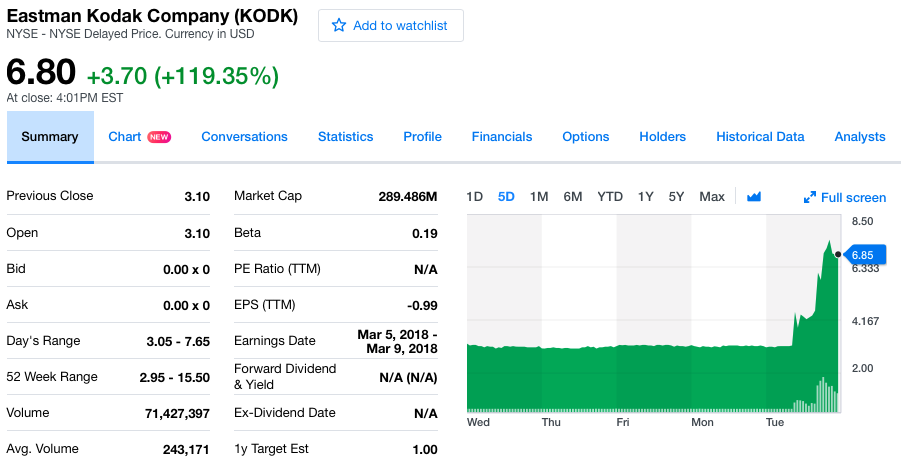Viewport: 901px width, 470px height.
Task: Click the Day's Range value 3.05 - 7.65
Action: (178, 341)
